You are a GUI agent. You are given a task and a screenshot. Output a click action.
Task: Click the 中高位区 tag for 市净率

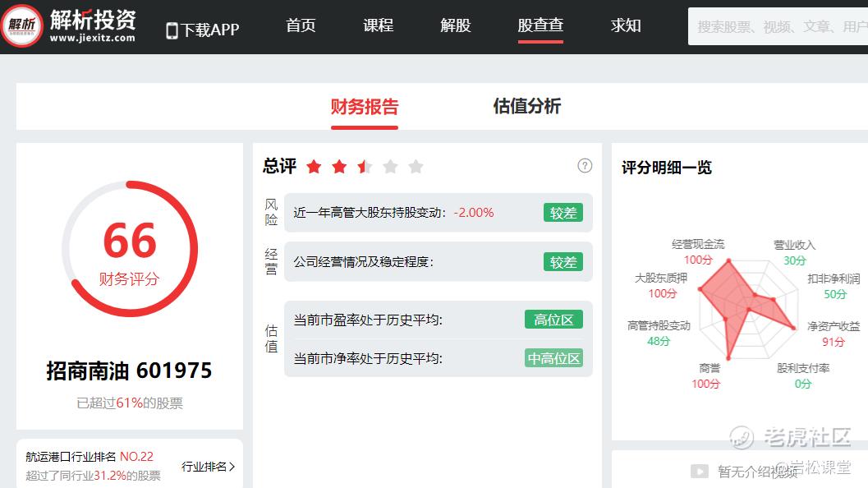tap(553, 358)
